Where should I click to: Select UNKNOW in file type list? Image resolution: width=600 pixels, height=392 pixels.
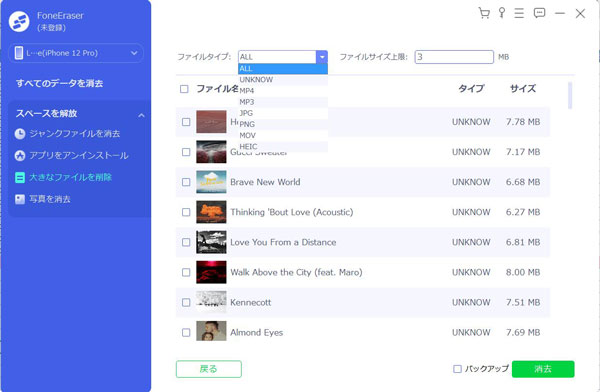coord(283,80)
